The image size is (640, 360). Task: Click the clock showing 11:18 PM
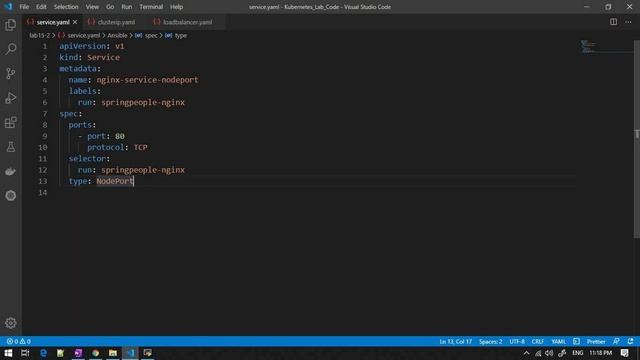[600, 353]
